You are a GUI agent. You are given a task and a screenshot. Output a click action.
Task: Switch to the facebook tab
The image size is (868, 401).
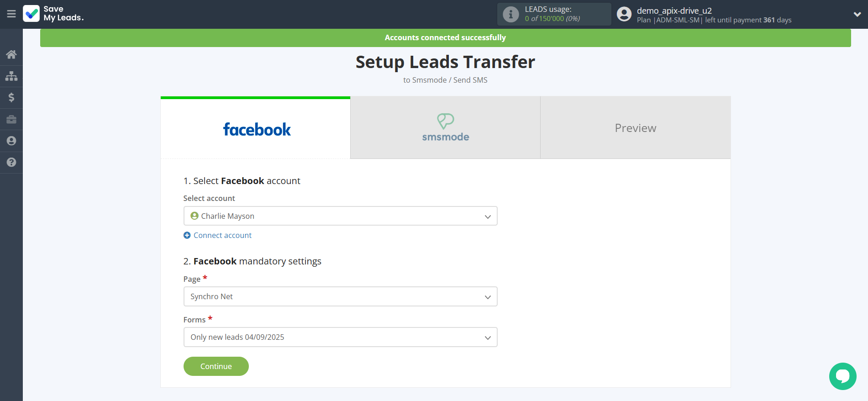click(256, 129)
